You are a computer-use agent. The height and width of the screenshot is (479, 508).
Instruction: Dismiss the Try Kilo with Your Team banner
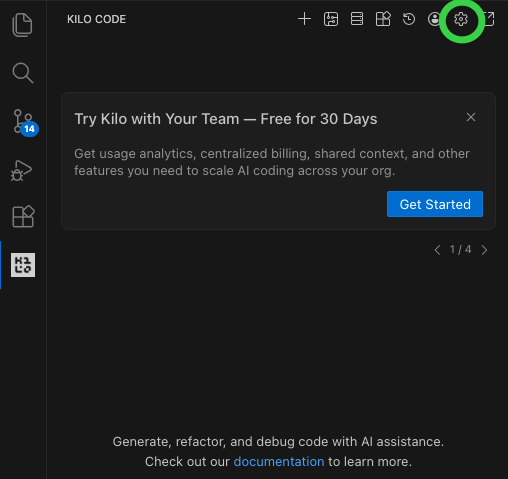pyautogui.click(x=471, y=117)
